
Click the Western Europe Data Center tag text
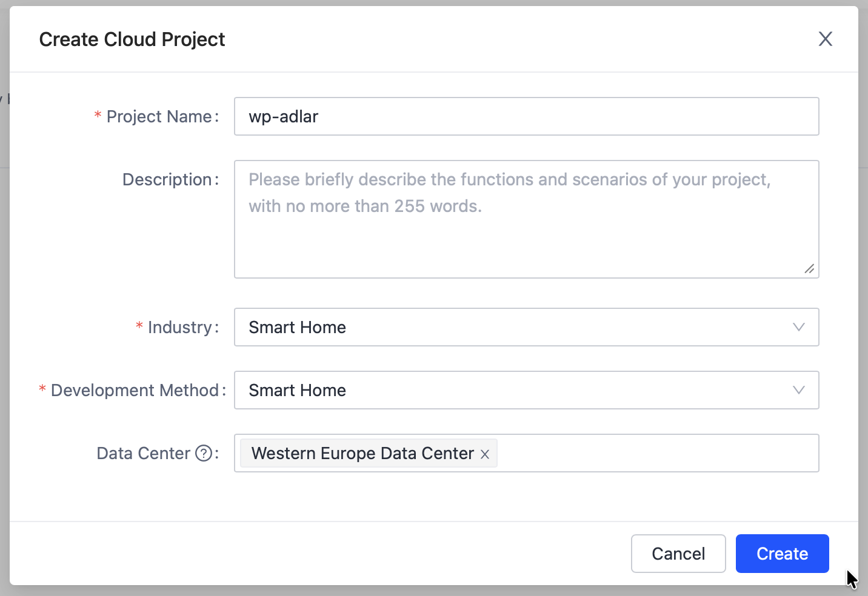pyautogui.click(x=362, y=453)
